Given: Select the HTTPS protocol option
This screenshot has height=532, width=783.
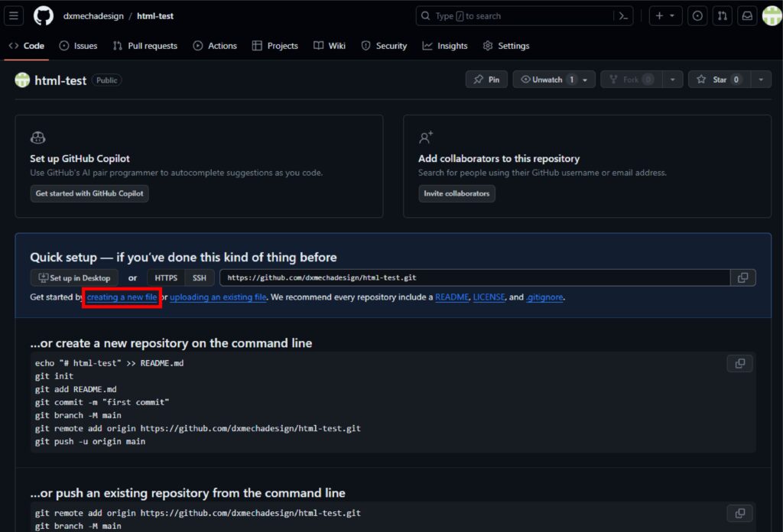Looking at the screenshot, I should tap(166, 278).
